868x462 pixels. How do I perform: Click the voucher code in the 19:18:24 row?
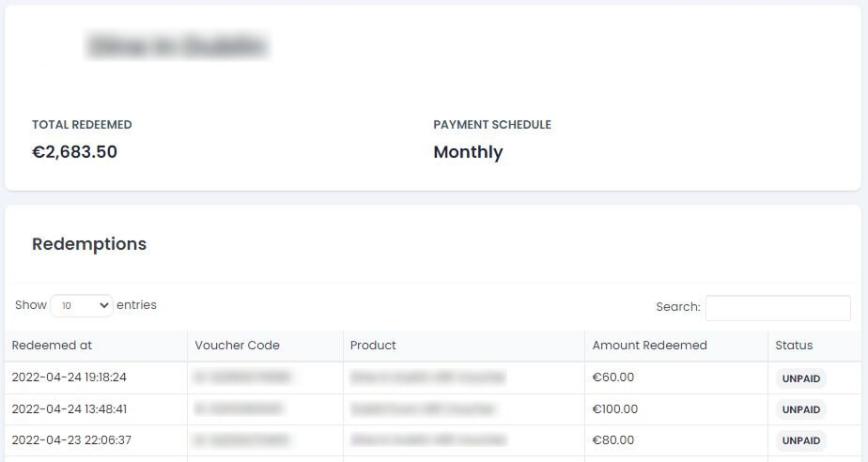242,377
